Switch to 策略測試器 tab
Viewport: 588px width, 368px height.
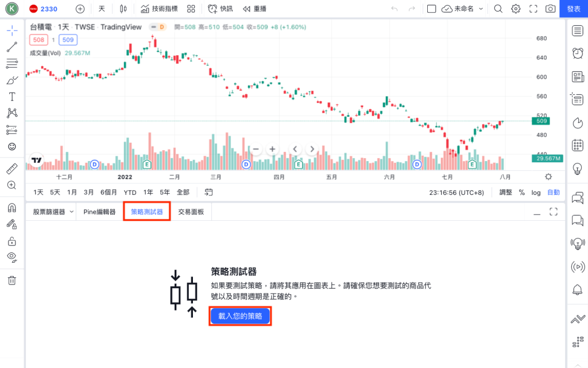pyautogui.click(x=147, y=212)
